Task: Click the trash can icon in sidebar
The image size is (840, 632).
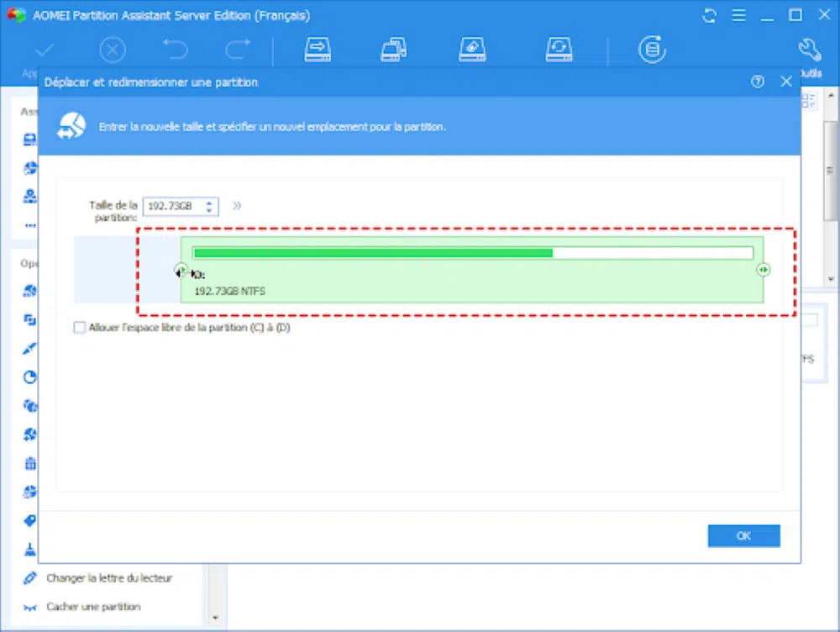Action: 30,463
